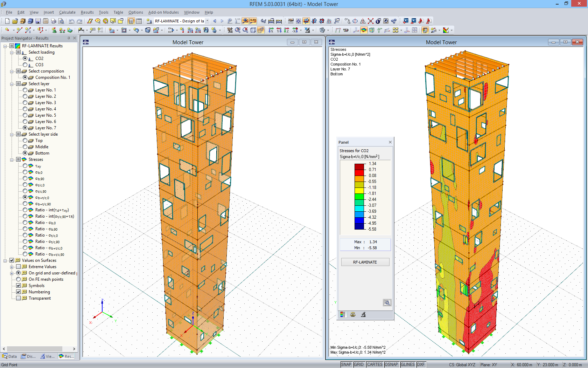This screenshot has width=588, height=368.
Task: Toggle the Table display icon
Action: [x=139, y=21]
